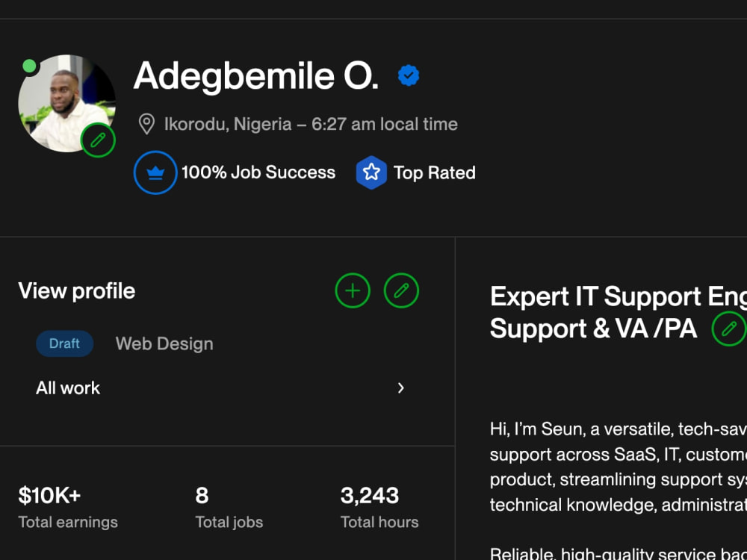Click the name Adegbemile O.
Viewport: 747px width, 560px height.
tap(256, 75)
